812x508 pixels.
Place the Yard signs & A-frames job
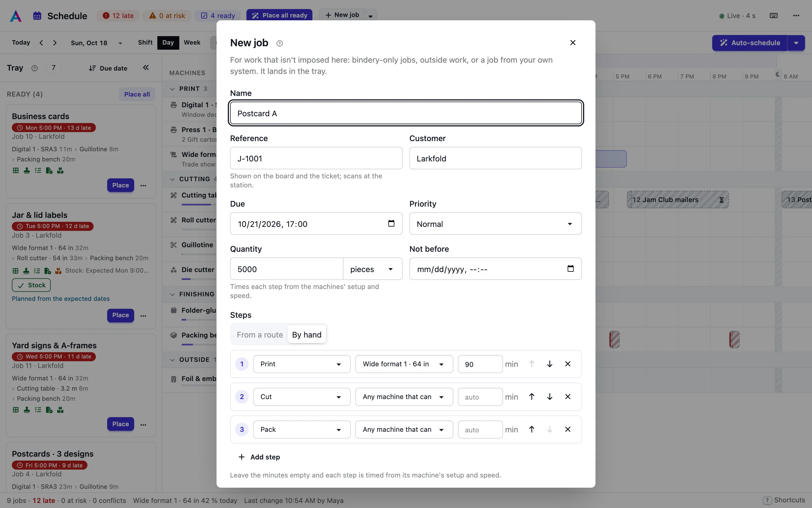tap(120, 424)
